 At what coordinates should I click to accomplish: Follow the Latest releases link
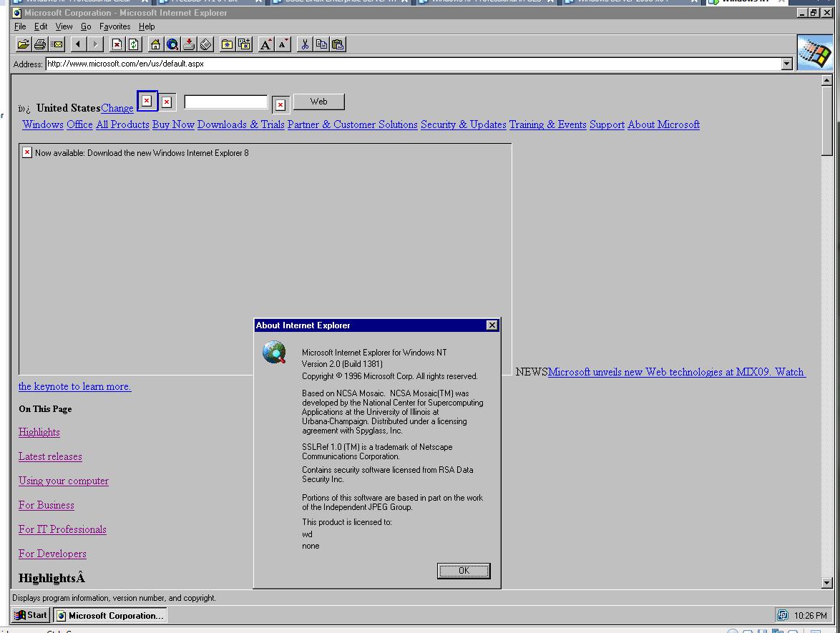point(50,456)
